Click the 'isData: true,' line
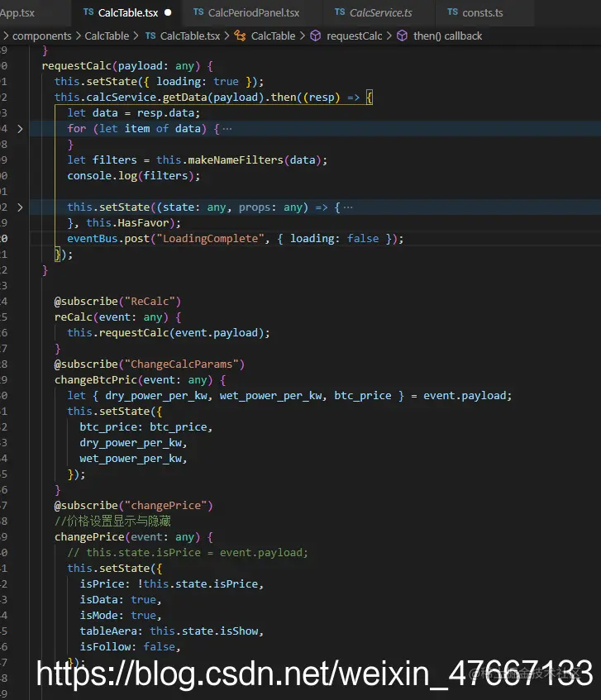601x700 pixels. (x=121, y=600)
